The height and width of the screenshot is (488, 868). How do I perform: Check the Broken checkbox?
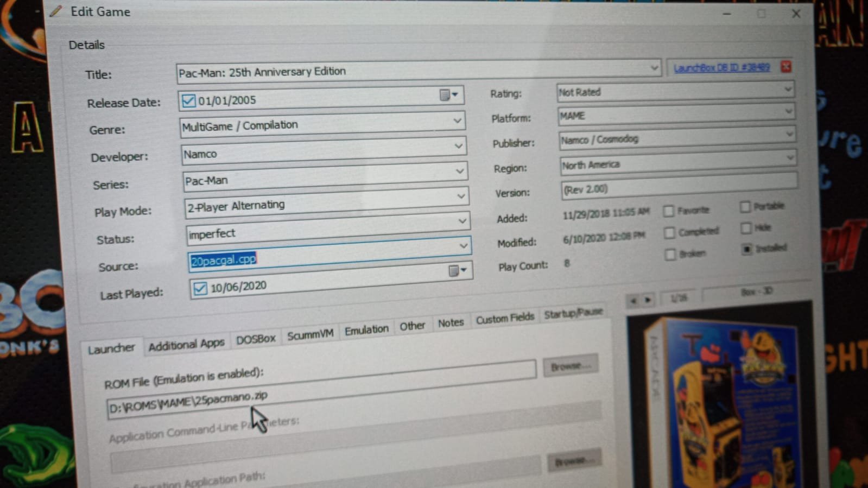[670, 254]
